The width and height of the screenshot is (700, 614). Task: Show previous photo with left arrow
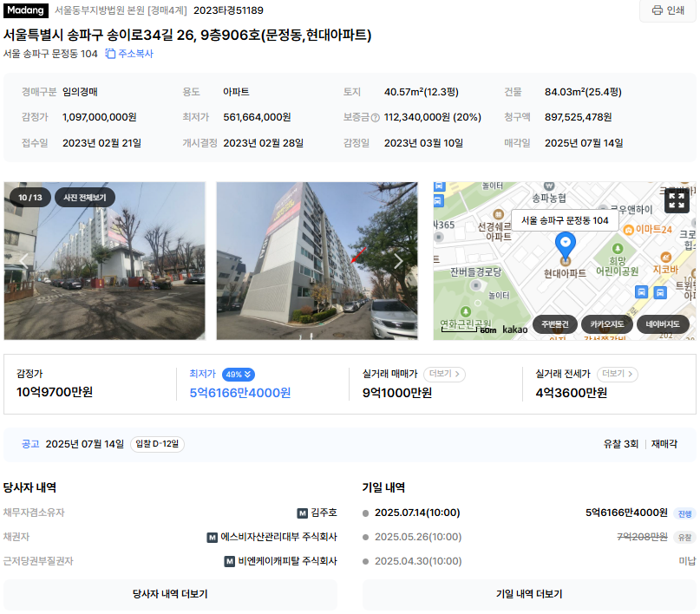23,260
